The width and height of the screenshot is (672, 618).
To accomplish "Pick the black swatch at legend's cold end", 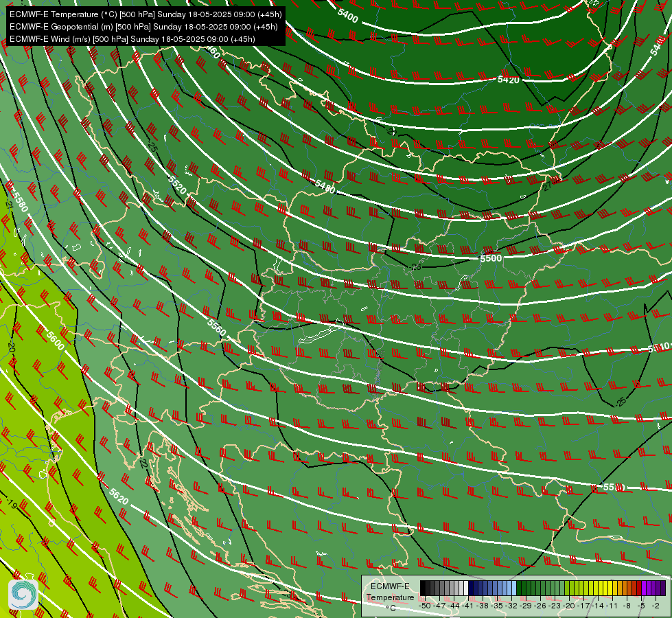I will pos(423,588).
